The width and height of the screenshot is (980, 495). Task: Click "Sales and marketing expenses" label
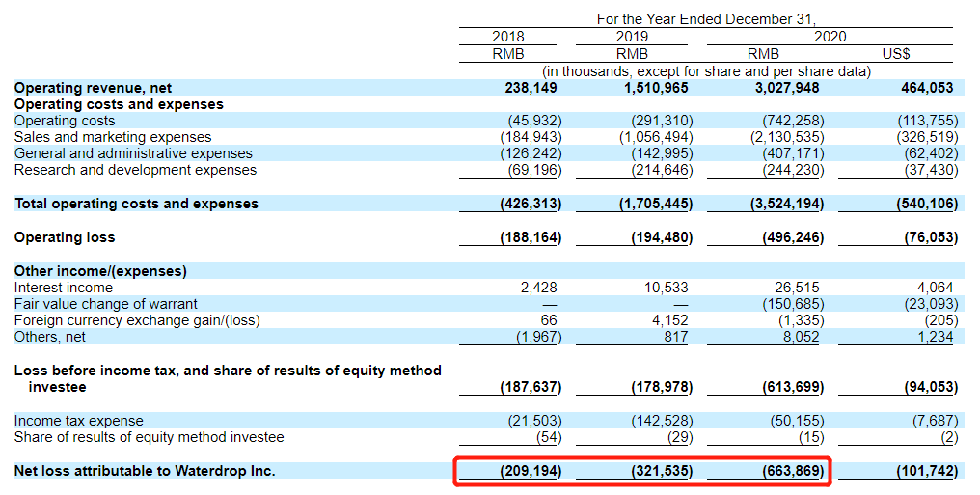pyautogui.click(x=113, y=137)
